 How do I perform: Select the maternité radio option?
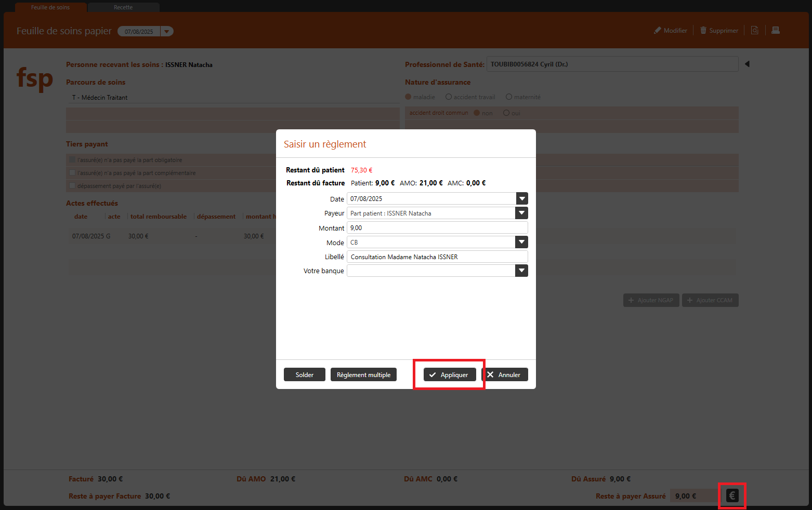click(509, 97)
